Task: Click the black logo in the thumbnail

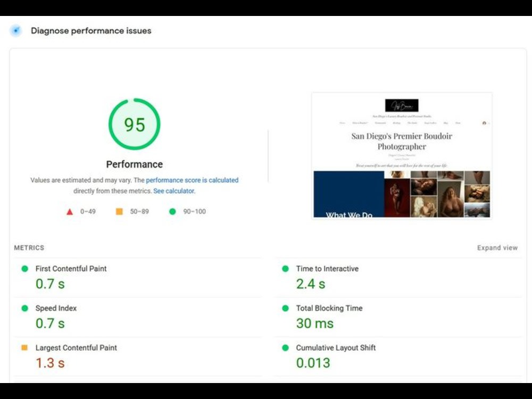Action: 402,105
